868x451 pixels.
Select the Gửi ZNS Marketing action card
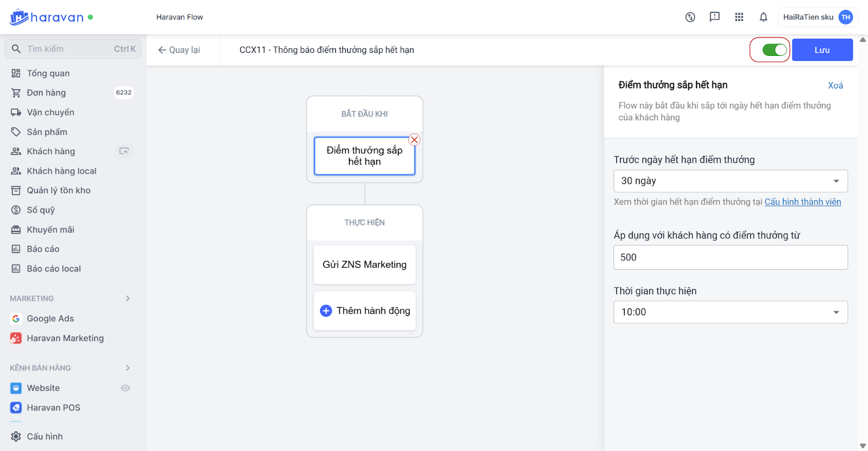click(x=365, y=265)
